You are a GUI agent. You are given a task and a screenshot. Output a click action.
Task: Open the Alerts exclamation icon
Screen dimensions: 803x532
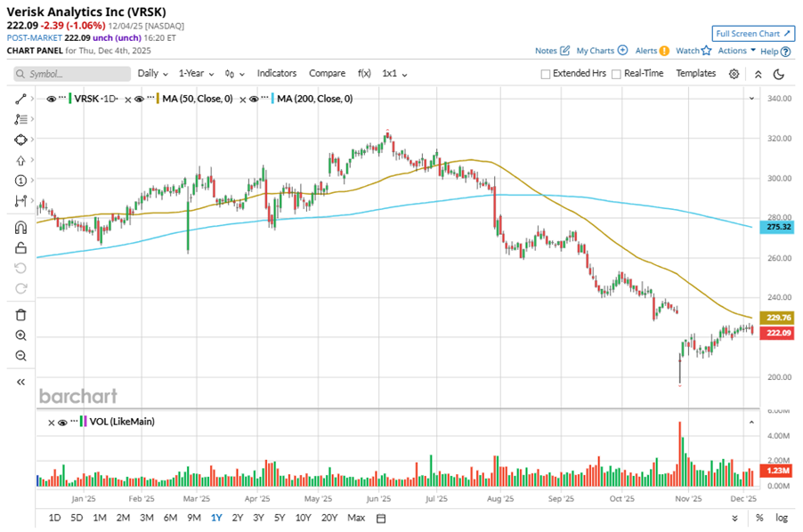tap(664, 51)
